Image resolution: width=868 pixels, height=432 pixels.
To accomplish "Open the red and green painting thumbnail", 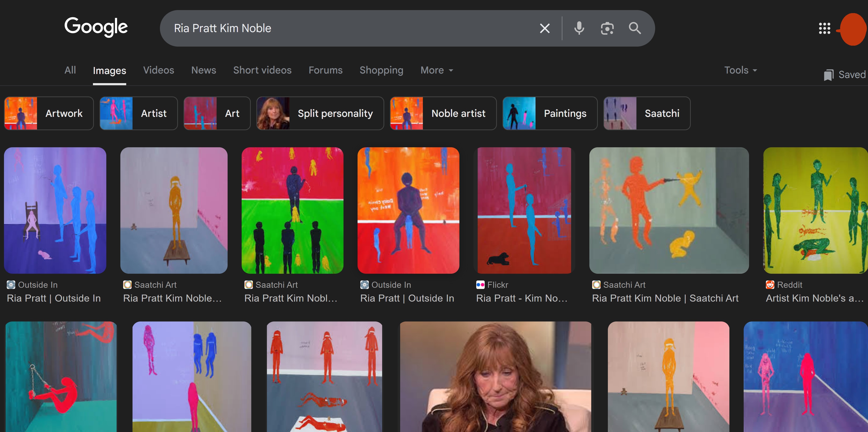I will [x=292, y=210].
